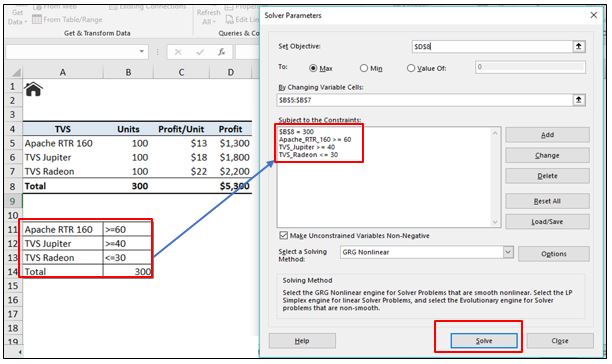Click Total label in row 14
The image size is (612, 364).
pyautogui.click(x=63, y=272)
